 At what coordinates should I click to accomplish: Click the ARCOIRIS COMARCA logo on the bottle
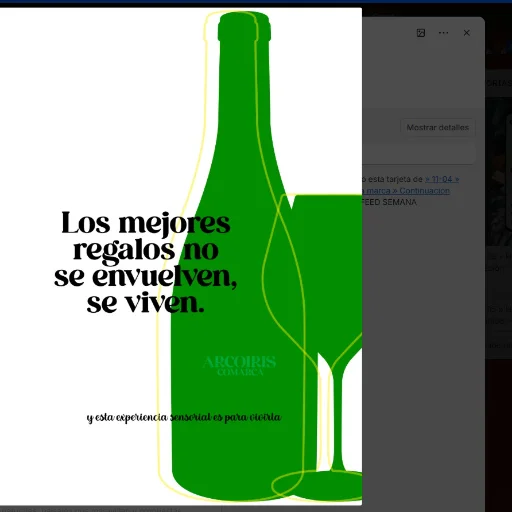click(x=239, y=366)
